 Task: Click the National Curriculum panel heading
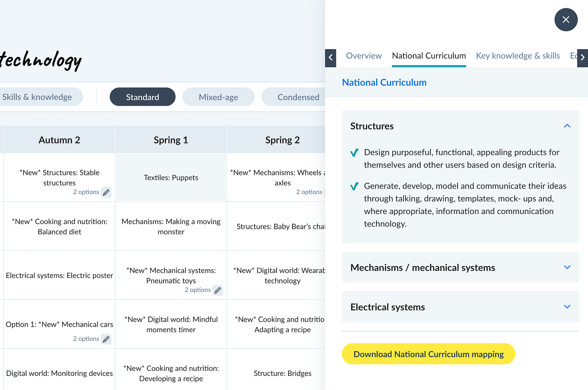click(x=384, y=82)
